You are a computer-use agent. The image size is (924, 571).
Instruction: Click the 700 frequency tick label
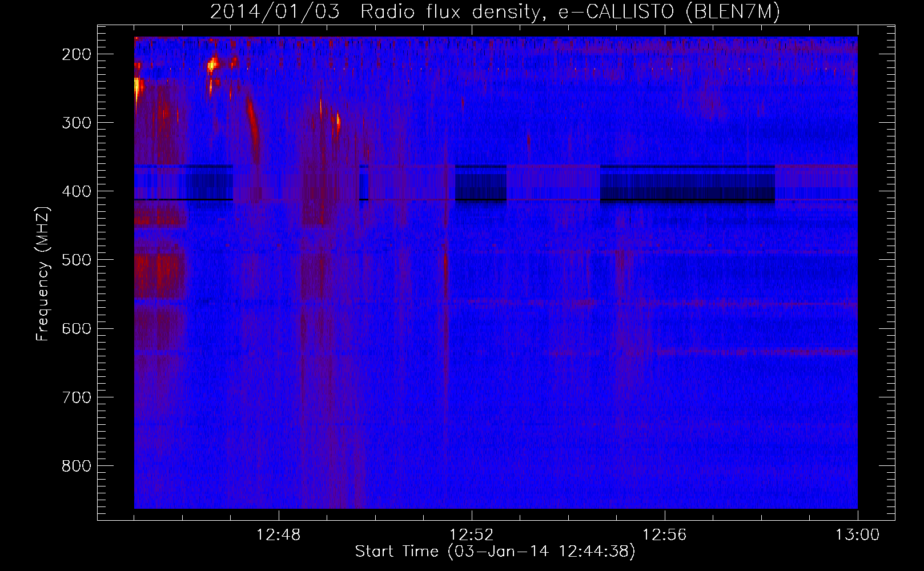click(x=76, y=397)
